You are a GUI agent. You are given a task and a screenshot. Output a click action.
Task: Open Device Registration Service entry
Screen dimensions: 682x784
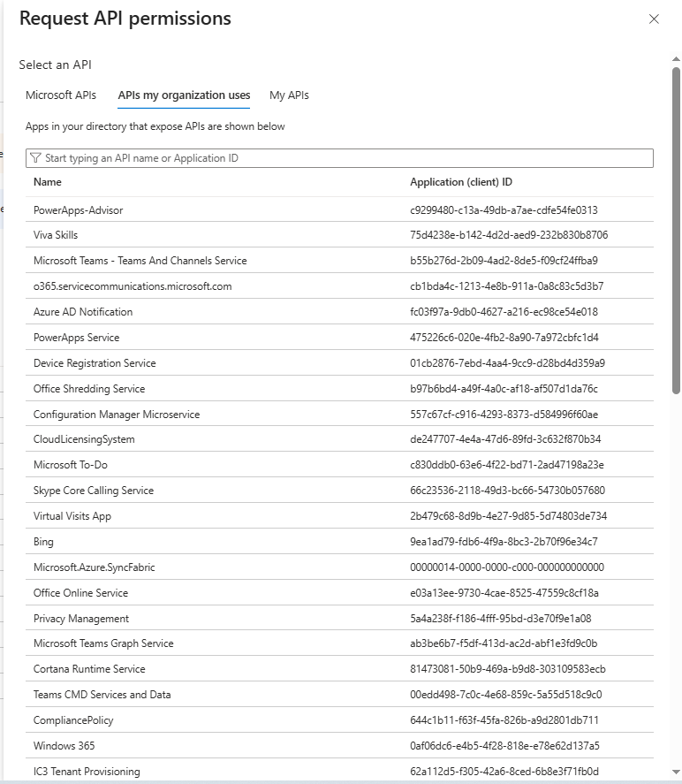(95, 363)
